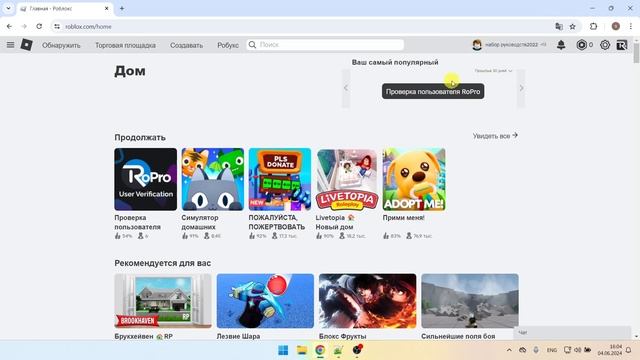
Task: Select the Главная - Роблокс browser tab
Action: [65, 9]
